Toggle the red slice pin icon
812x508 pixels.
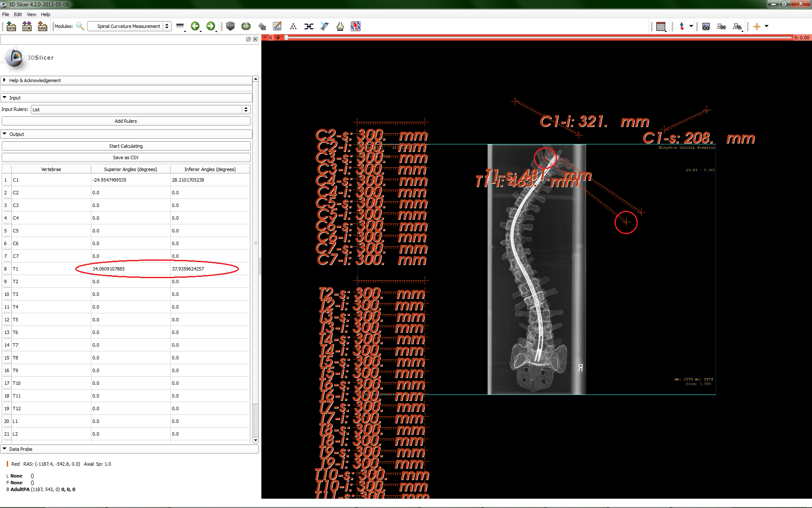(265, 38)
